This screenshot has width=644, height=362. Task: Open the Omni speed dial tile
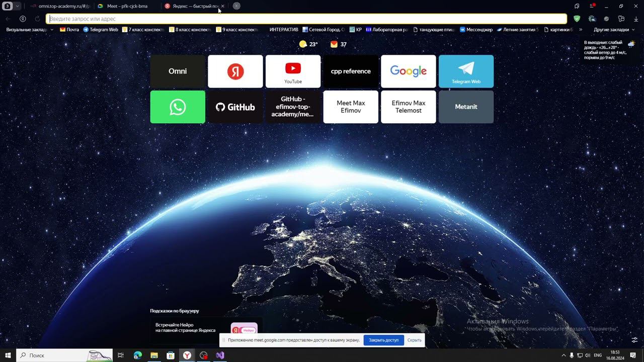click(x=178, y=71)
